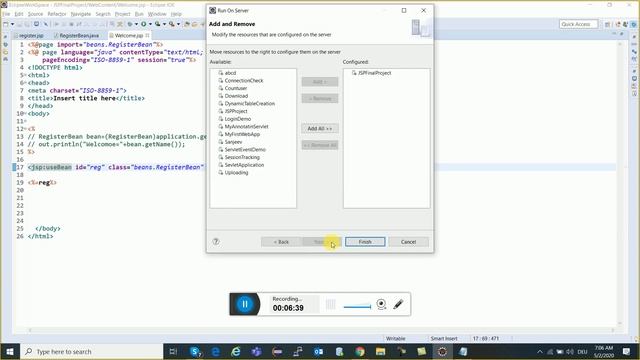Screen dimensions: 640x360
Task: Open the pen annotation tool in recorder
Action: coord(398,304)
